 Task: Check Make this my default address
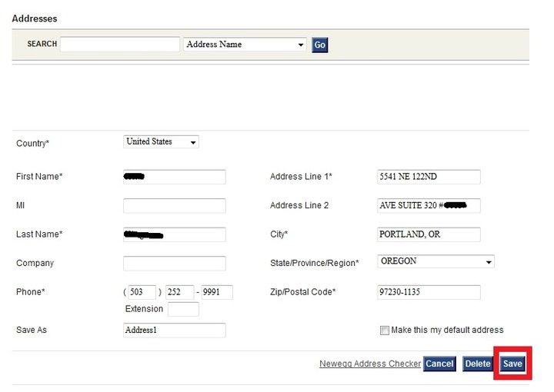coord(385,331)
